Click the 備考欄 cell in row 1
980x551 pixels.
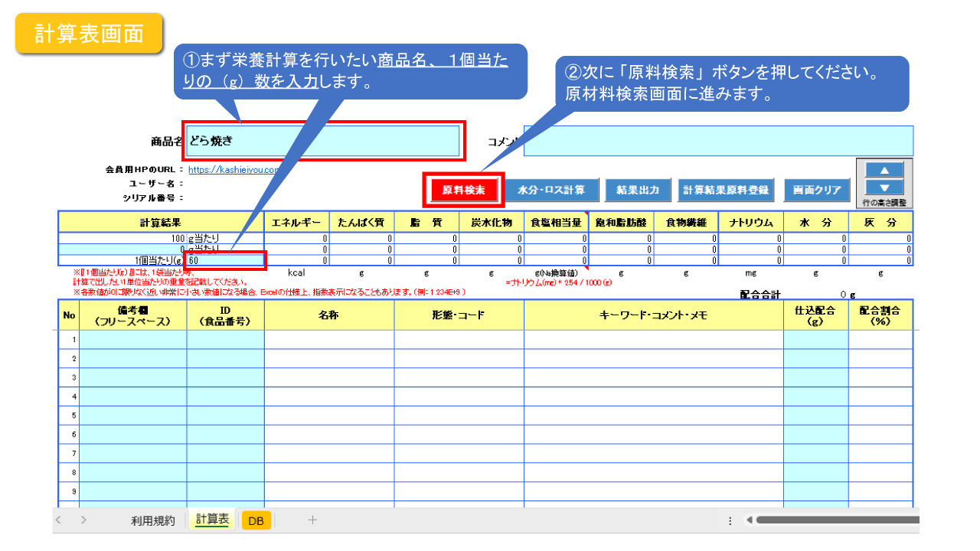(133, 339)
